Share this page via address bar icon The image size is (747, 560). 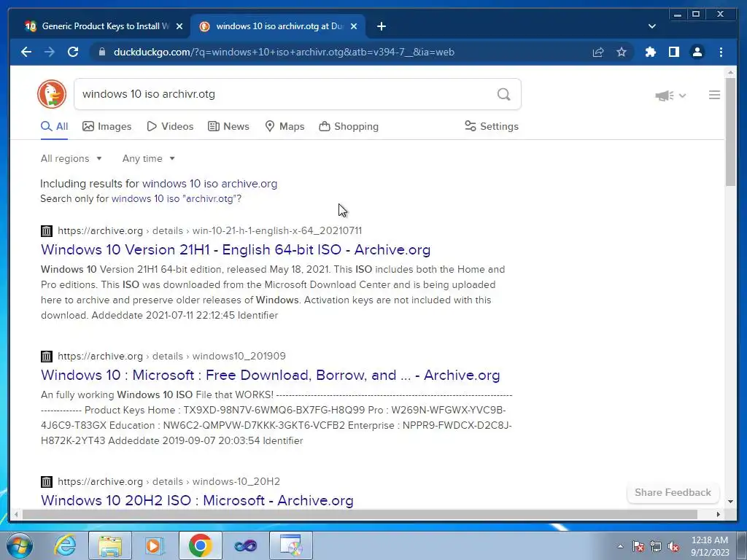pos(598,52)
